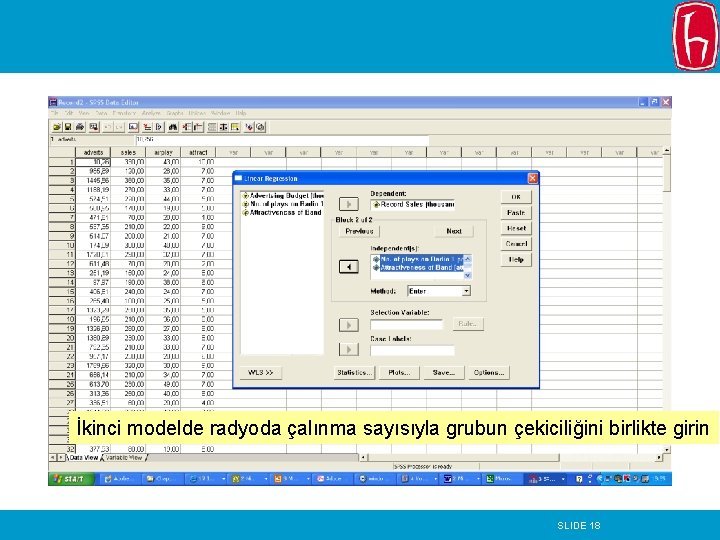Go to the Next block
Viewport: 720px width, 540px height.
click(454, 231)
